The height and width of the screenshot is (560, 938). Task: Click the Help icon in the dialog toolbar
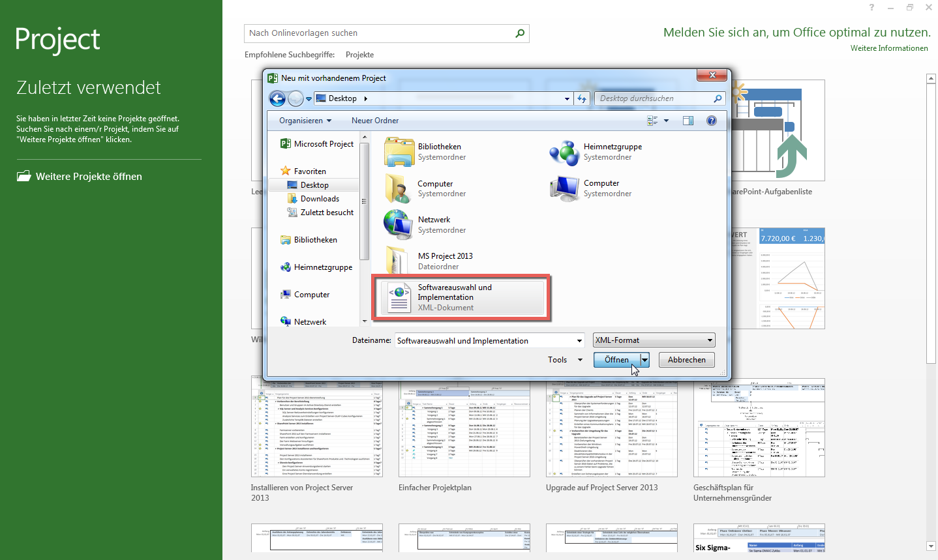click(x=711, y=120)
